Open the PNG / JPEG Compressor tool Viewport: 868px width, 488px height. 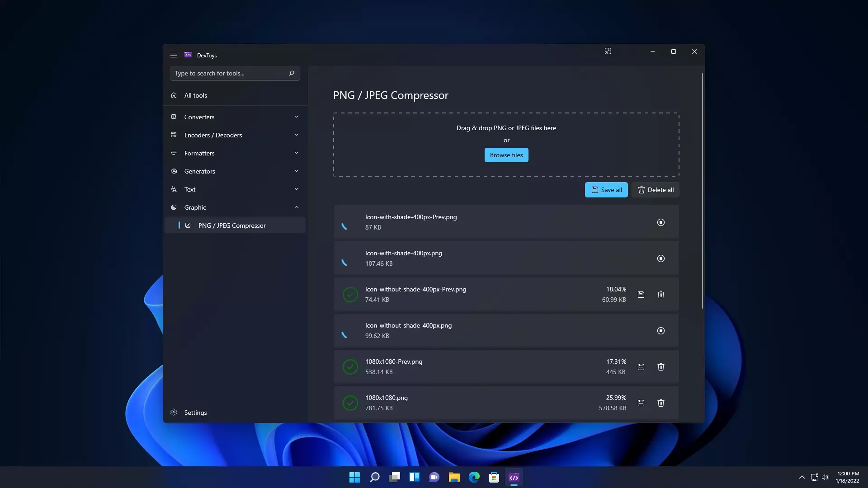point(232,225)
